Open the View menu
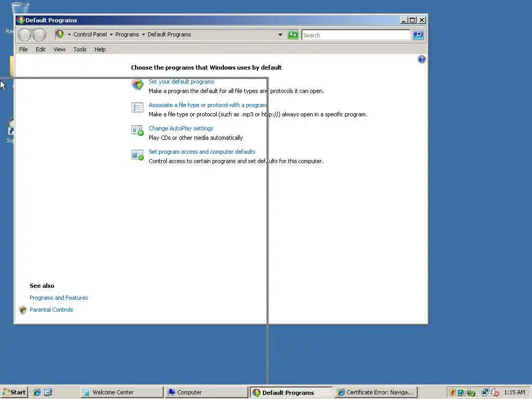 tap(59, 49)
